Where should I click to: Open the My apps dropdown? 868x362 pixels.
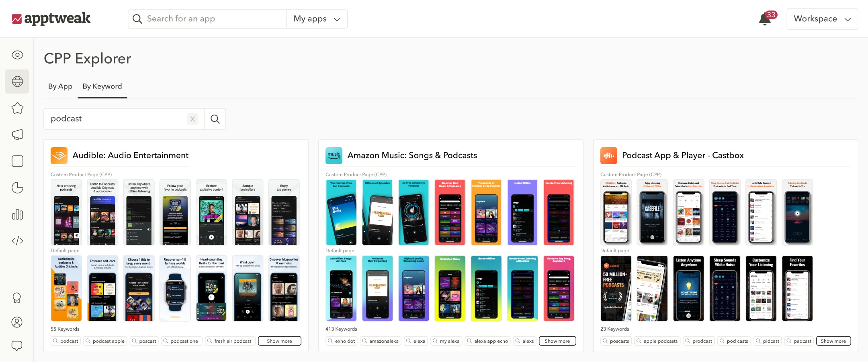tap(317, 19)
